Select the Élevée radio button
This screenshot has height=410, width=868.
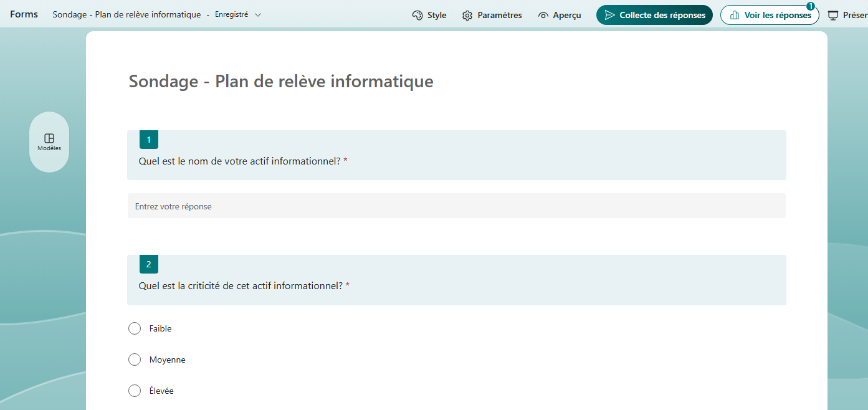(x=135, y=391)
